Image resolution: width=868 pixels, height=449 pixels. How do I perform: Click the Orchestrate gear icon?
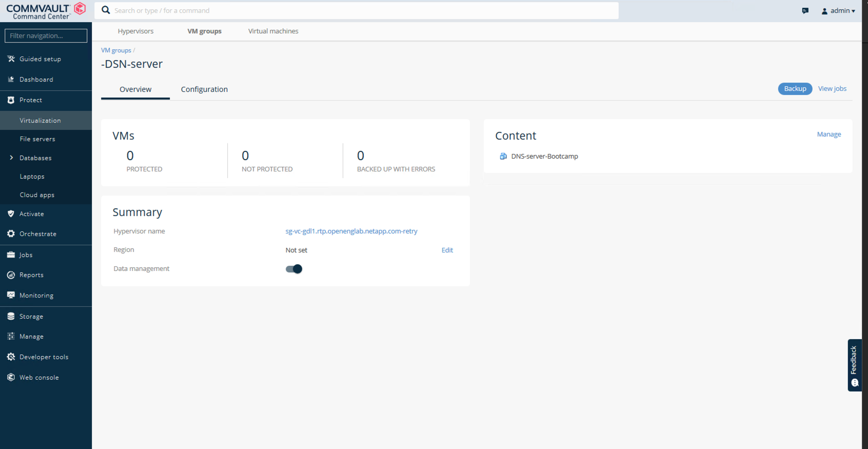tap(11, 234)
